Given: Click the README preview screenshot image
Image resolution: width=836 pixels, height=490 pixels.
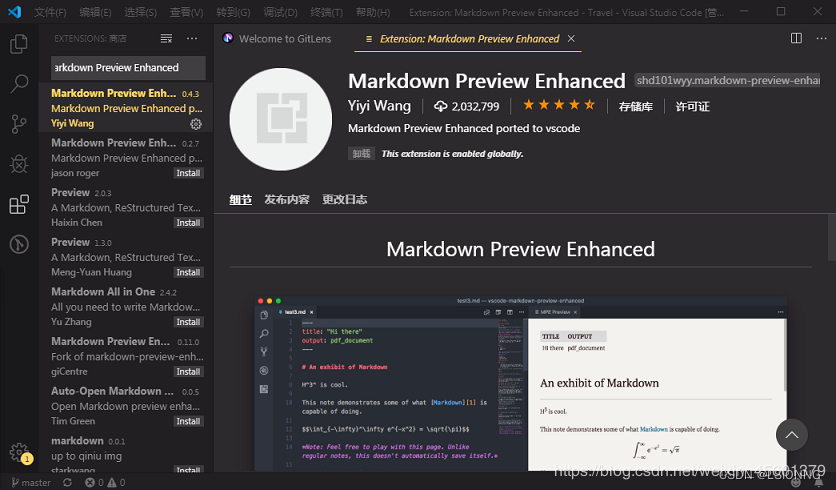Looking at the screenshot, I should [520, 383].
